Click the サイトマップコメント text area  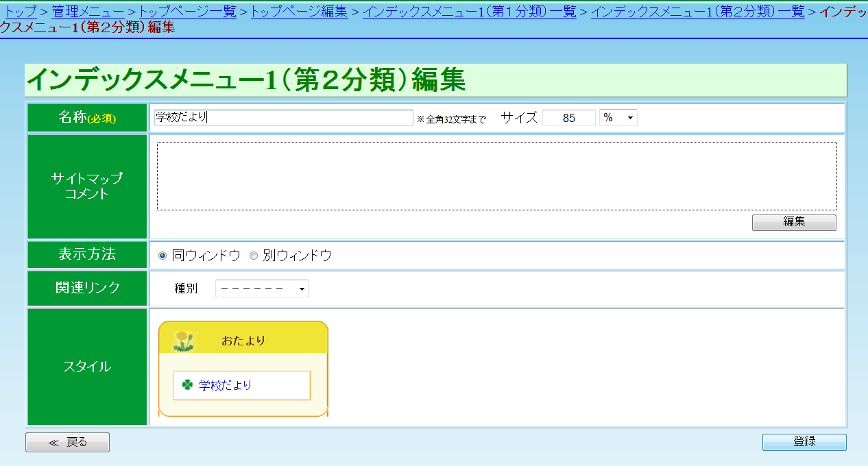click(497, 176)
